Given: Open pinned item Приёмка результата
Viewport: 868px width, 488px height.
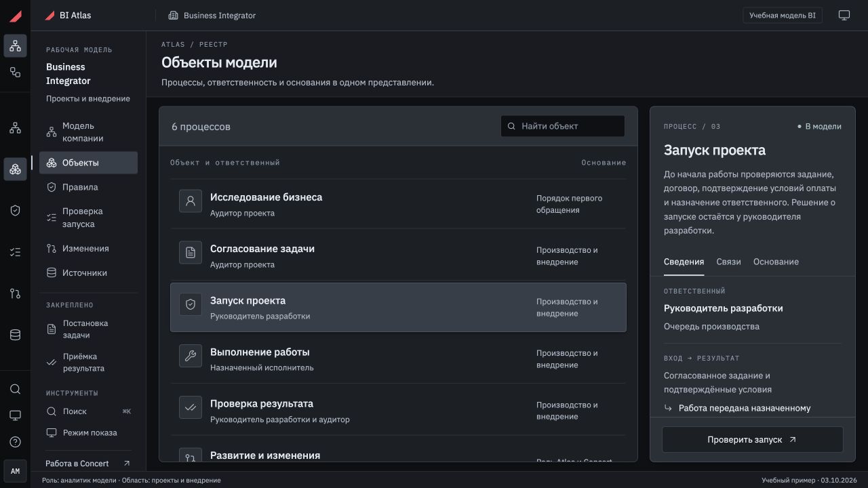Looking at the screenshot, I should [x=88, y=363].
